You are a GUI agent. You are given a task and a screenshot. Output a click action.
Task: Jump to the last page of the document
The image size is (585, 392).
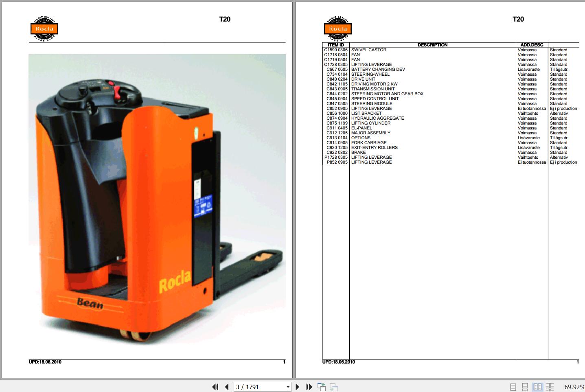(x=309, y=387)
